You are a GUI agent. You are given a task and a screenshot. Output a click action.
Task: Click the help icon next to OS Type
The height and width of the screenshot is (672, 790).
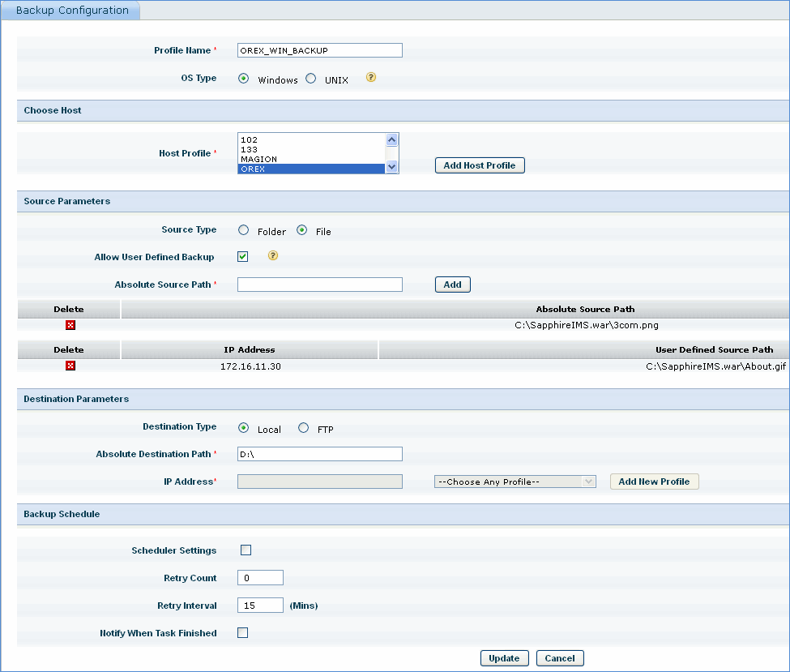[371, 78]
